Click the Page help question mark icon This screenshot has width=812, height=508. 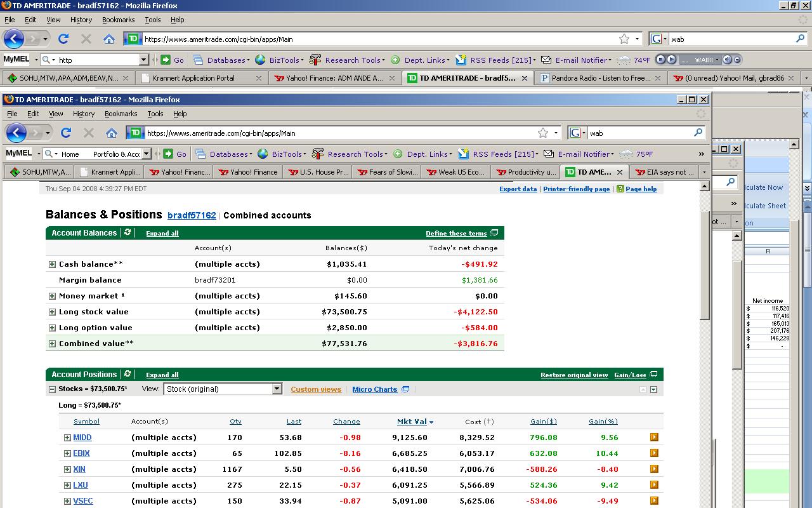(x=620, y=189)
